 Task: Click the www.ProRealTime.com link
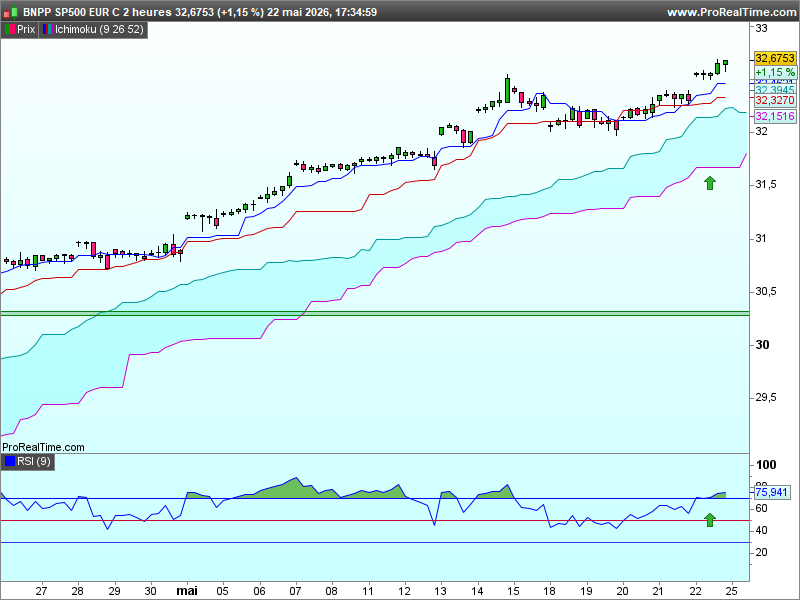pos(731,12)
